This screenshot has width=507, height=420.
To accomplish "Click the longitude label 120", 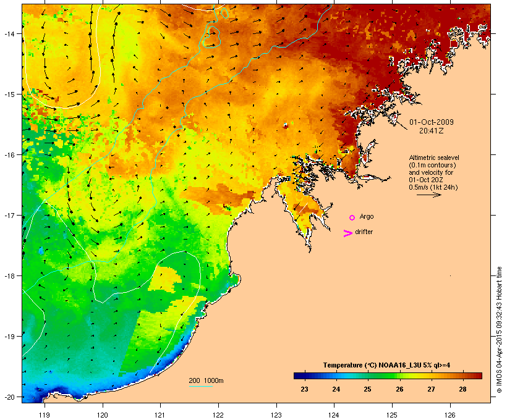I will (103, 415).
